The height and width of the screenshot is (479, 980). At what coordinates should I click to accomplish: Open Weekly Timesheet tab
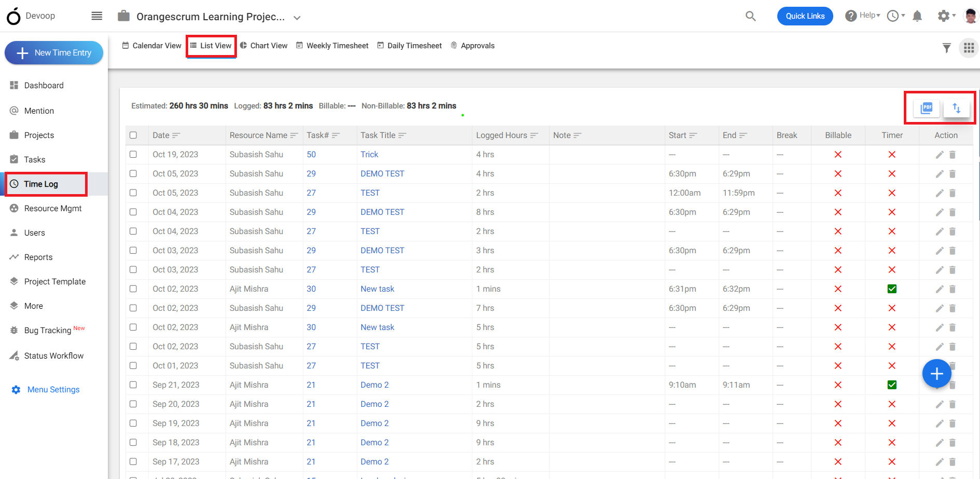(332, 46)
